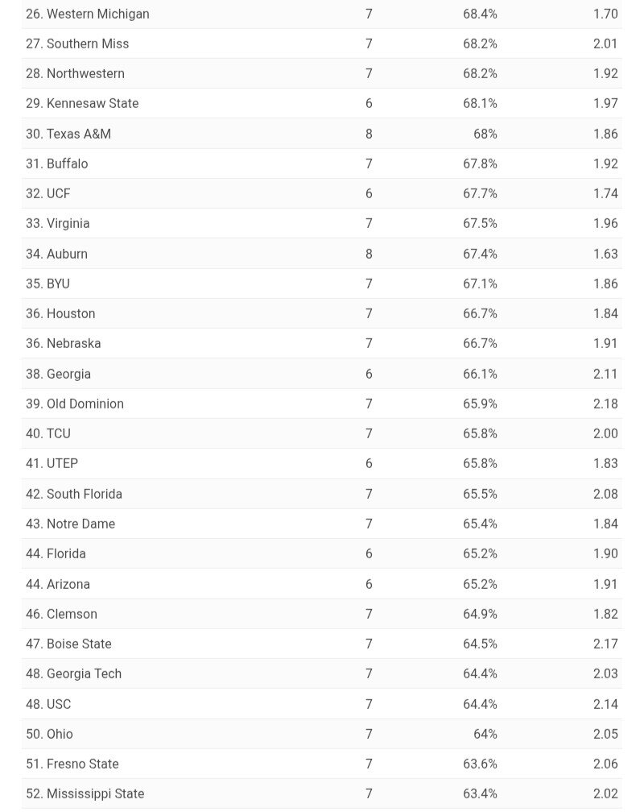644x812 pixels.
Task: Select the Old Dominion entry
Action: click(85, 404)
